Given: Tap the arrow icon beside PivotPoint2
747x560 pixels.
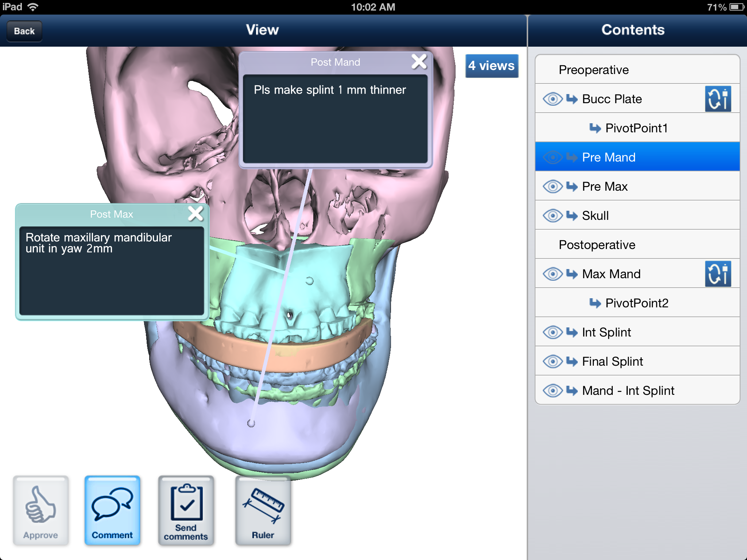Looking at the screenshot, I should pos(595,303).
